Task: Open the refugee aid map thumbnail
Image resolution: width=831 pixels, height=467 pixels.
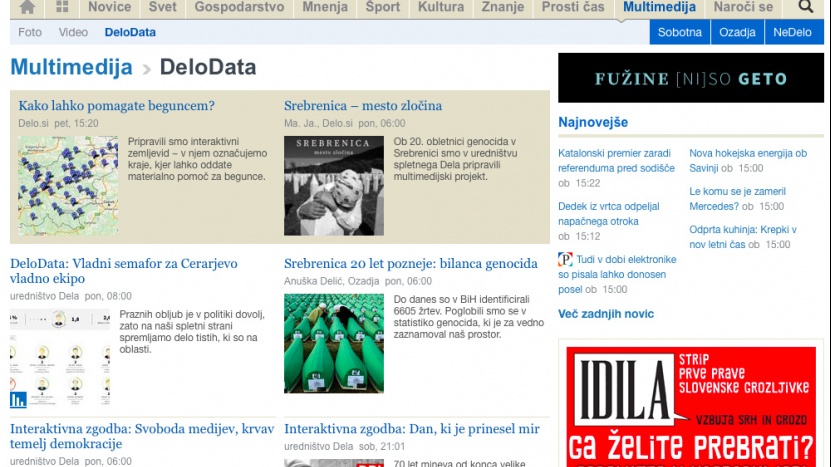Action: click(68, 186)
